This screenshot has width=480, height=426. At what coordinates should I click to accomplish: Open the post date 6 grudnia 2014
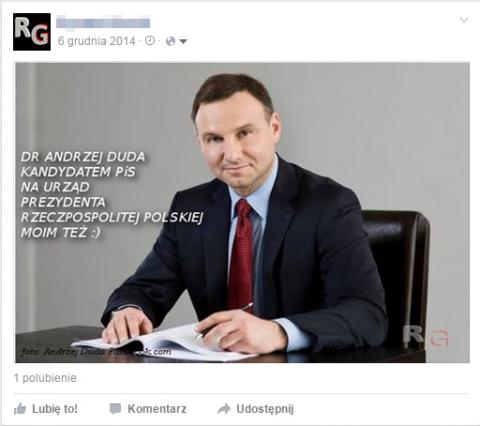click(x=97, y=41)
